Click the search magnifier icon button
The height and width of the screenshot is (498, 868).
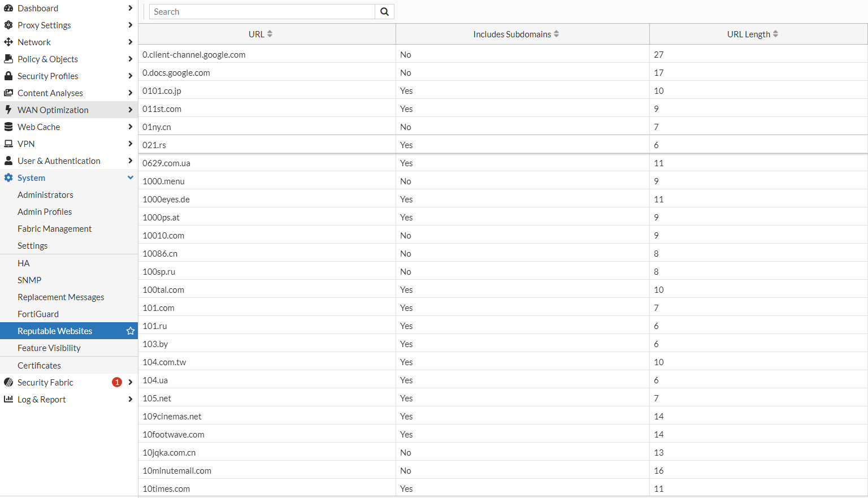pyautogui.click(x=384, y=12)
